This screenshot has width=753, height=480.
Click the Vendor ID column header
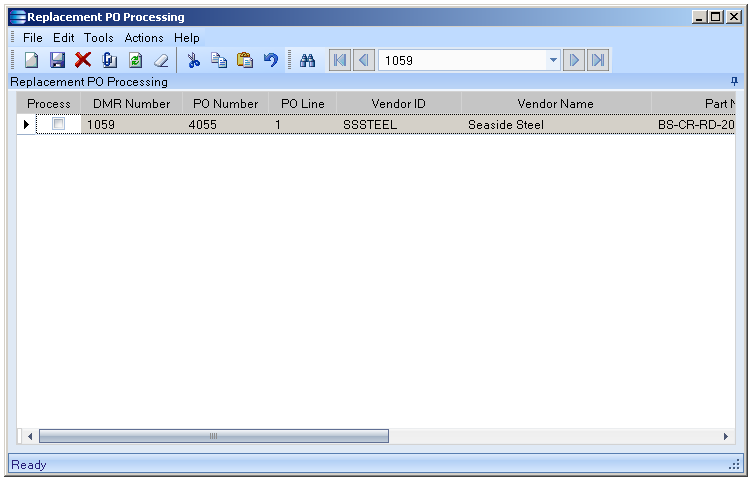click(x=399, y=104)
